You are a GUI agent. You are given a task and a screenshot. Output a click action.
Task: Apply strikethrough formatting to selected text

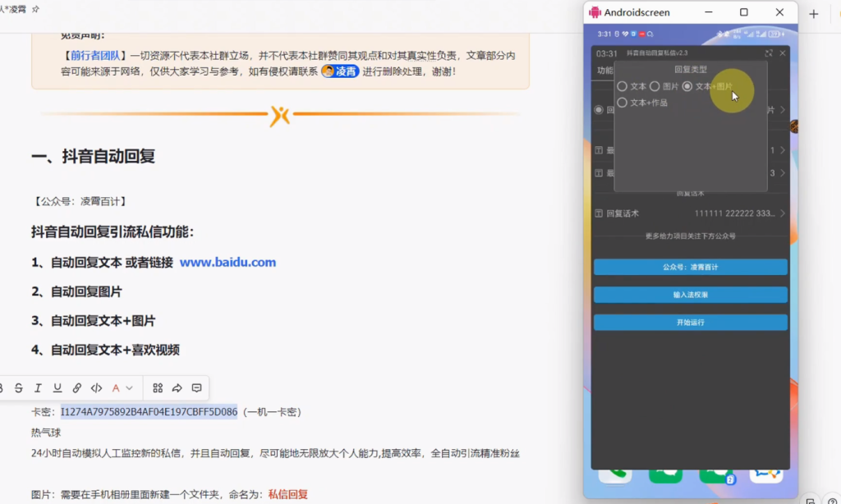(x=19, y=388)
